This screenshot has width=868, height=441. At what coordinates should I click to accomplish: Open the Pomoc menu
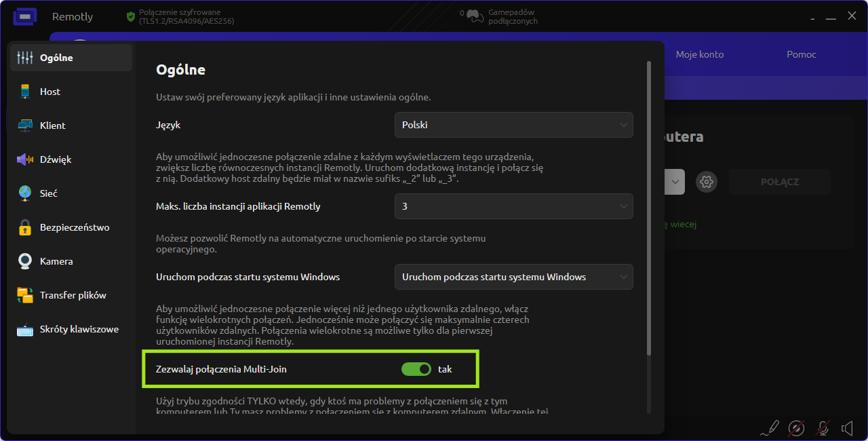tap(801, 54)
